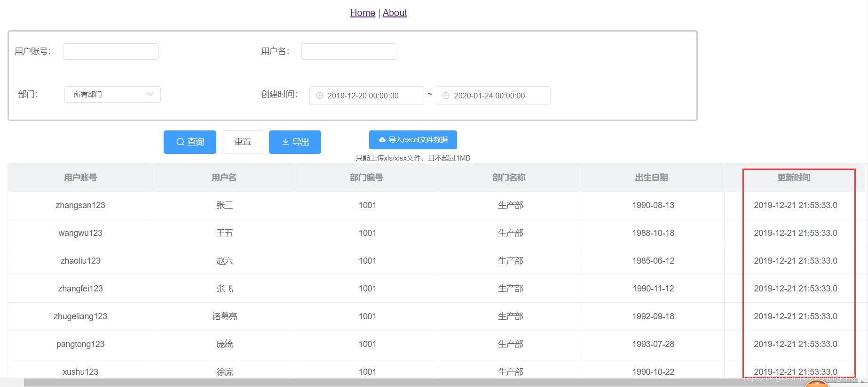Open start date picker 2019-12-20 00:00:00
Viewport: 868px width, 387px height.
367,96
